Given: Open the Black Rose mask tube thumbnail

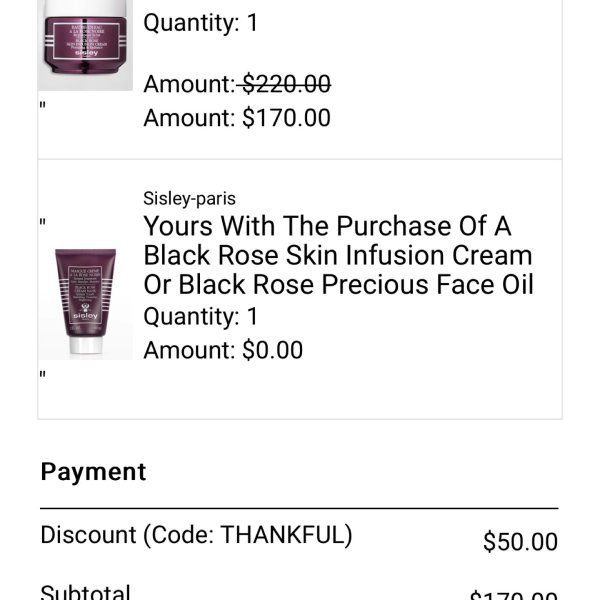Looking at the screenshot, I should coord(86,300).
